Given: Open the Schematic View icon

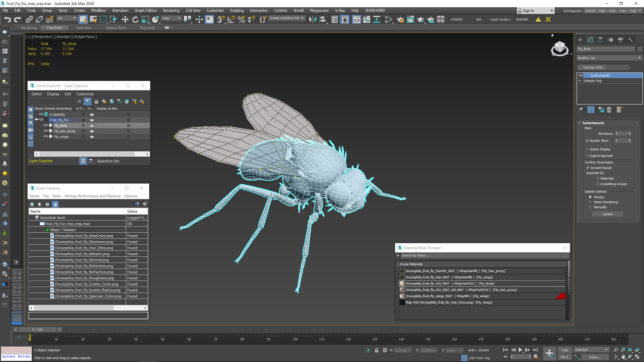Looking at the screenshot, I should [377, 19].
